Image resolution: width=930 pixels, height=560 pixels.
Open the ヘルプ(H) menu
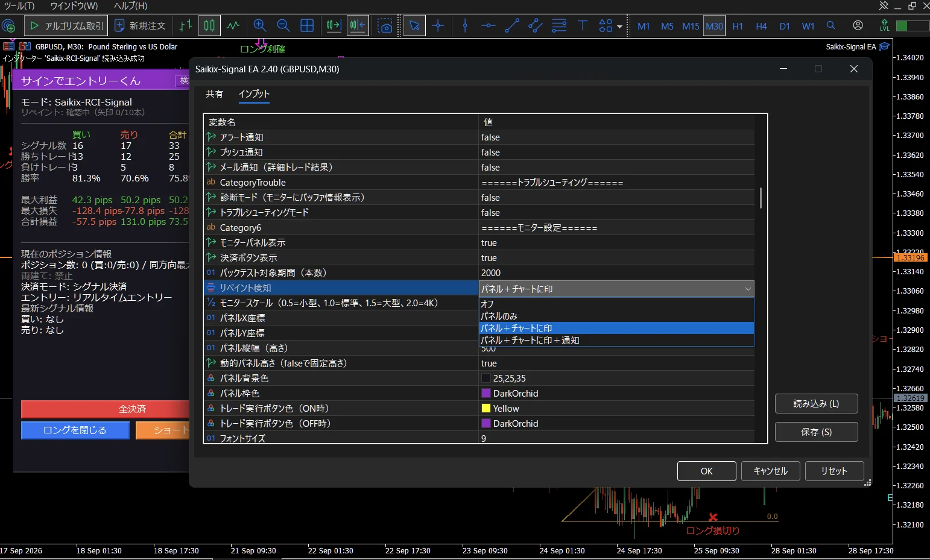131,5
